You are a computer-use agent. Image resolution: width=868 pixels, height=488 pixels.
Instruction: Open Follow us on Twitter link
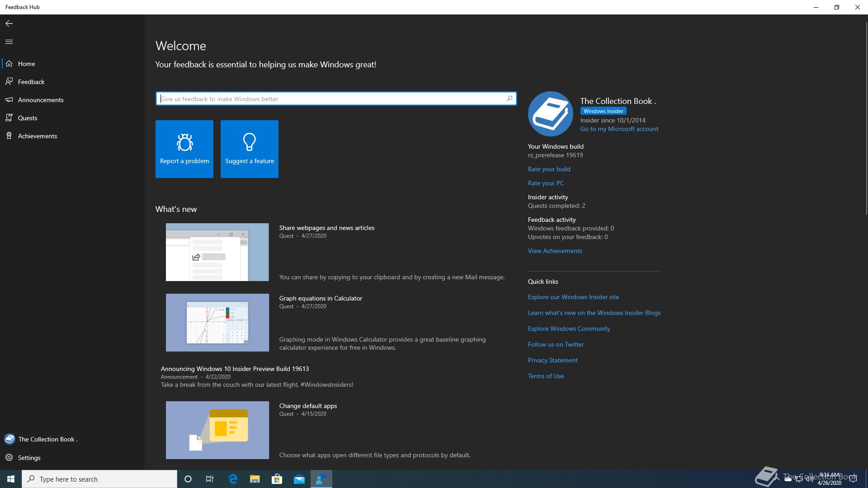[x=556, y=344]
